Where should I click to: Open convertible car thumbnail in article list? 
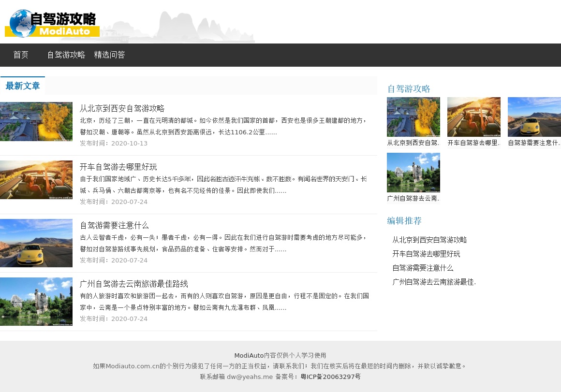click(x=36, y=180)
